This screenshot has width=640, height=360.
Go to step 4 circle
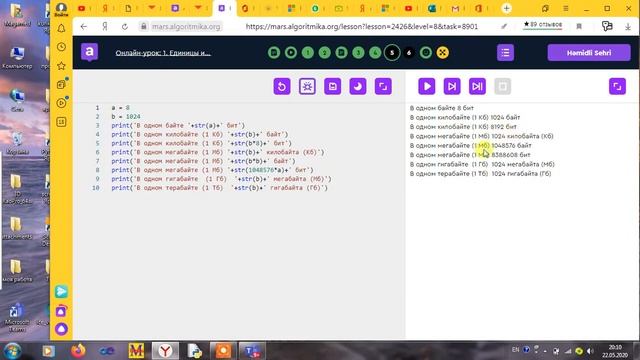click(x=375, y=53)
